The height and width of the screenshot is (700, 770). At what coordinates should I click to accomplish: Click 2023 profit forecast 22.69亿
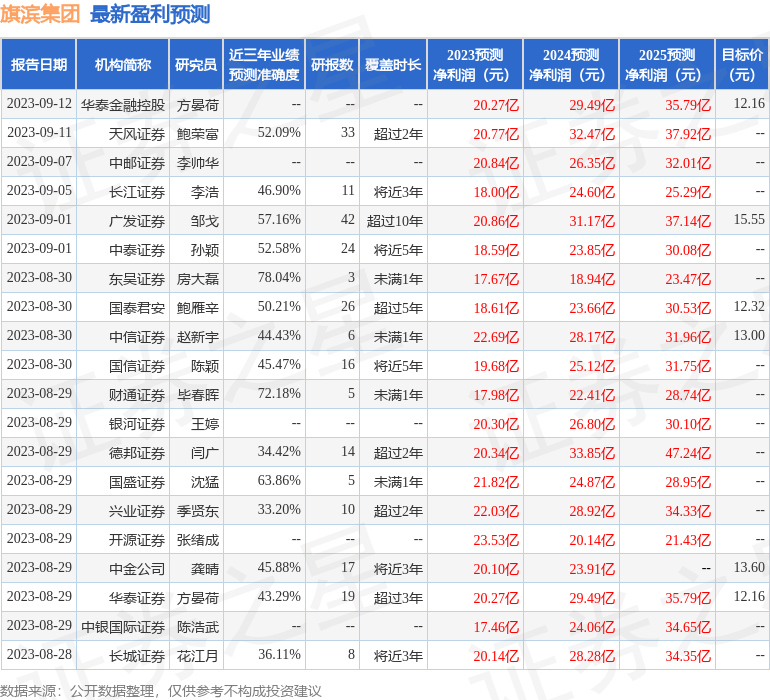(x=496, y=336)
